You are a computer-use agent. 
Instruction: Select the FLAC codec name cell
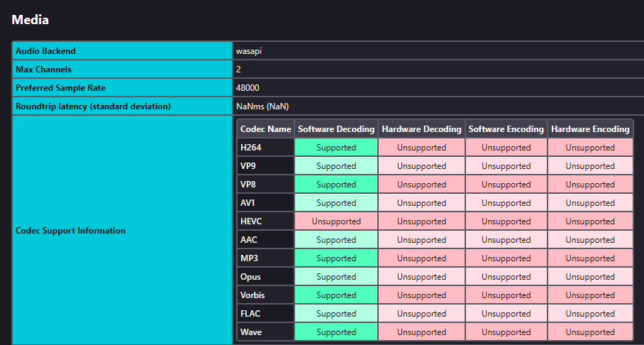click(266, 314)
